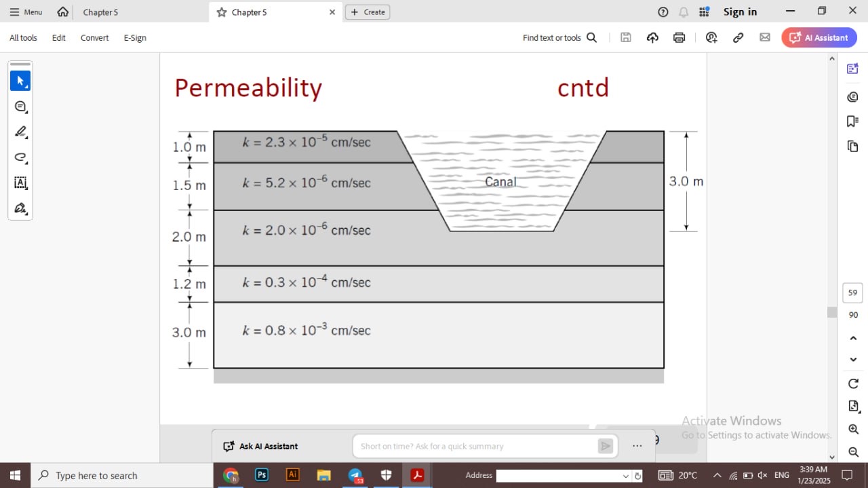Click the send arrow in AI bar

tap(605, 446)
